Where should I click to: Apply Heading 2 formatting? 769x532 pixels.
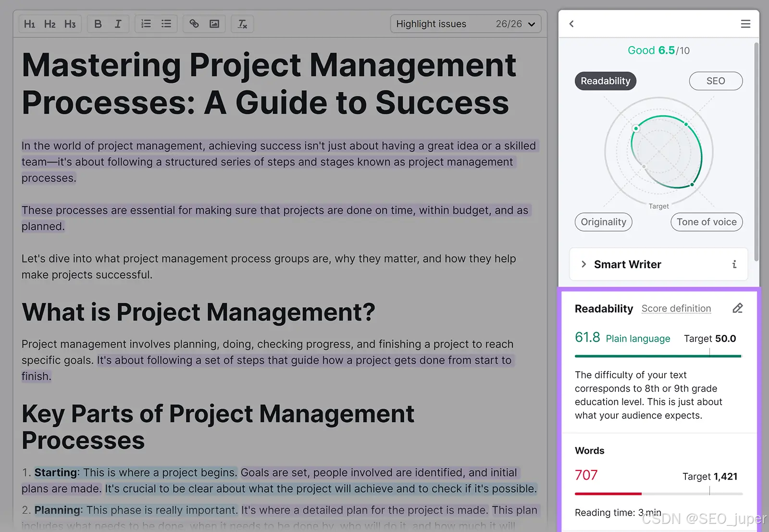(x=50, y=24)
